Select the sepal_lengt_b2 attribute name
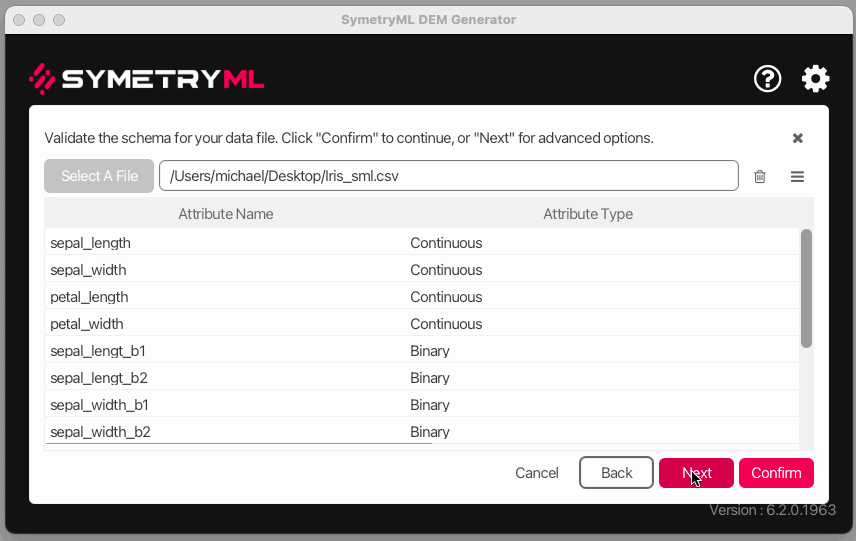Viewport: 856px width, 541px height. click(99, 378)
